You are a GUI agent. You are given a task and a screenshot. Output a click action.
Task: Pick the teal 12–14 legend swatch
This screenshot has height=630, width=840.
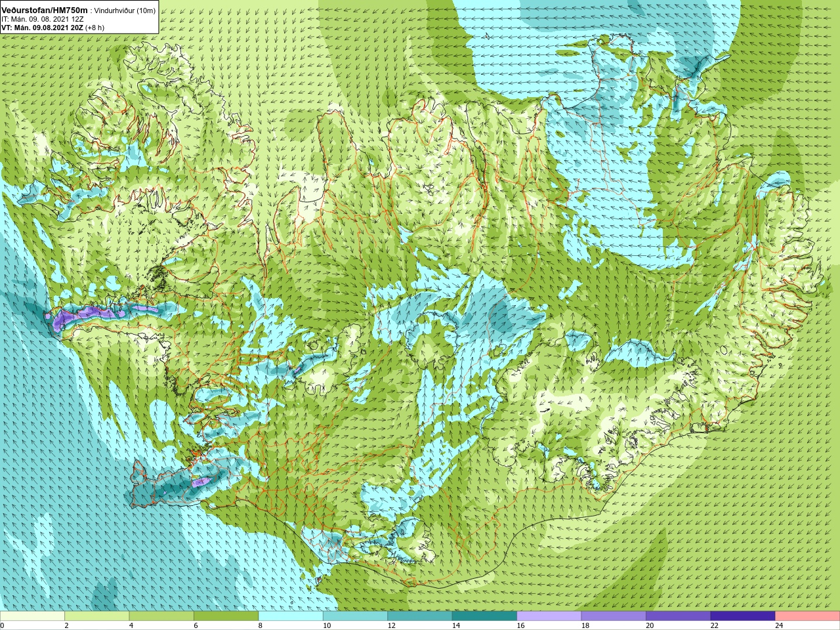[x=420, y=616]
